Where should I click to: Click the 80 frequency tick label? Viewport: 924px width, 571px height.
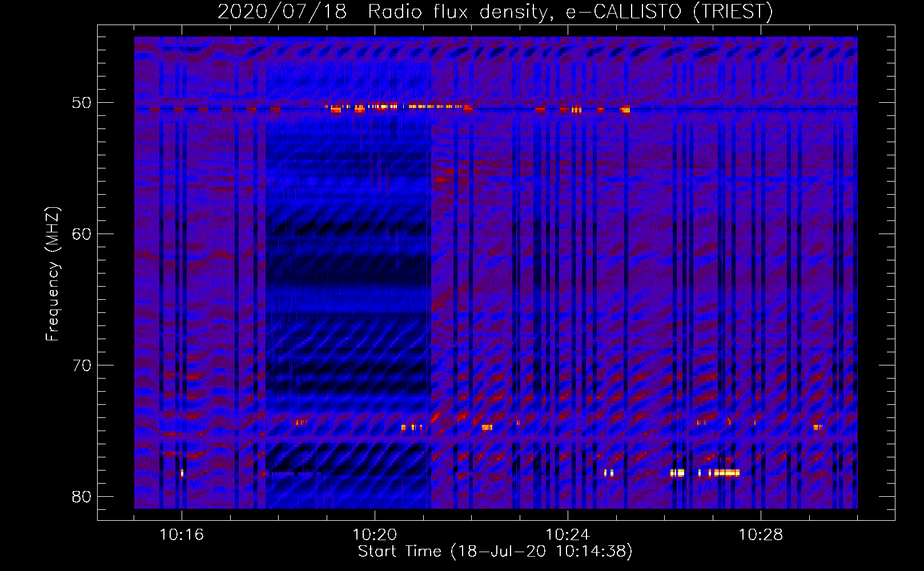(82, 496)
